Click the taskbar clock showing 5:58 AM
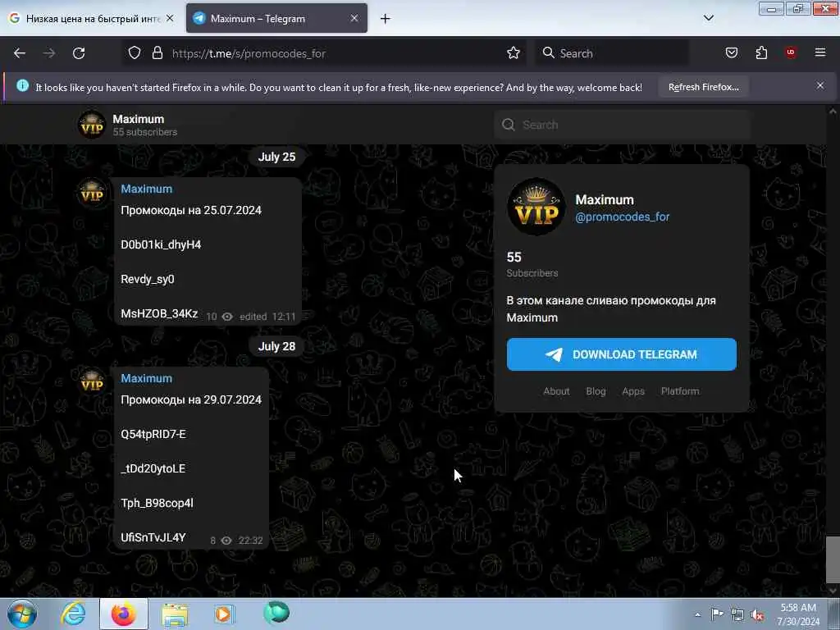 tap(798, 614)
